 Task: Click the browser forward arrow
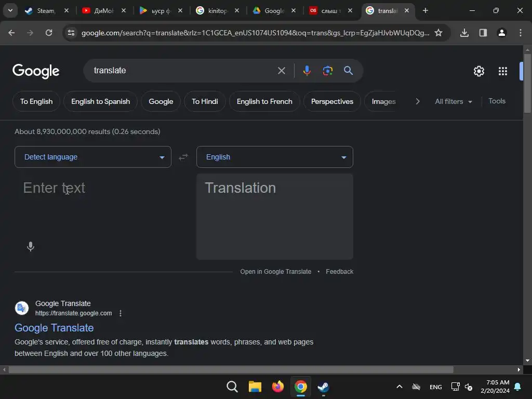click(x=30, y=33)
